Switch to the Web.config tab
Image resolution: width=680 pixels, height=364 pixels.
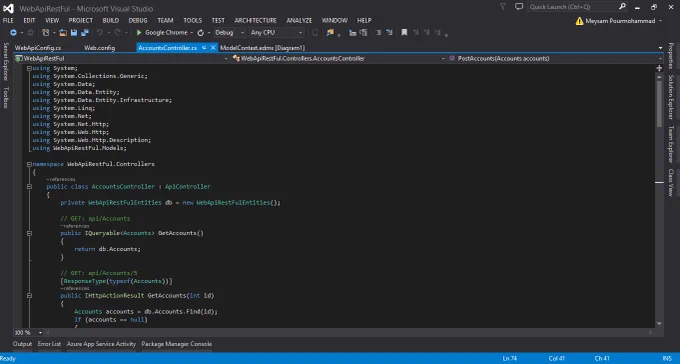pos(100,48)
